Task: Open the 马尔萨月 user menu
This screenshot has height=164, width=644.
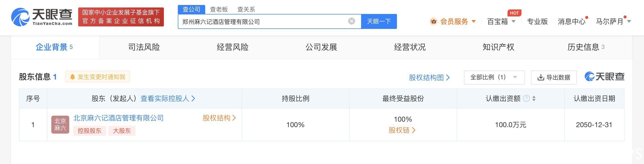Action: pyautogui.click(x=614, y=21)
